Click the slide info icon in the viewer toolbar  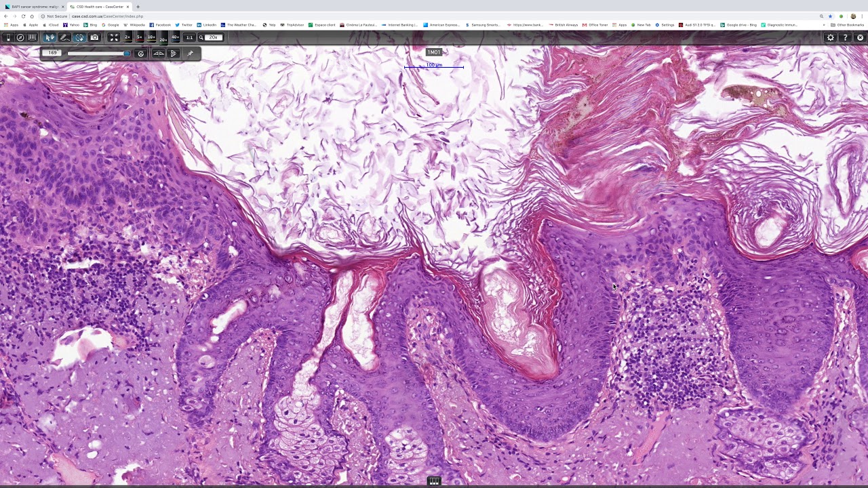click(8, 37)
